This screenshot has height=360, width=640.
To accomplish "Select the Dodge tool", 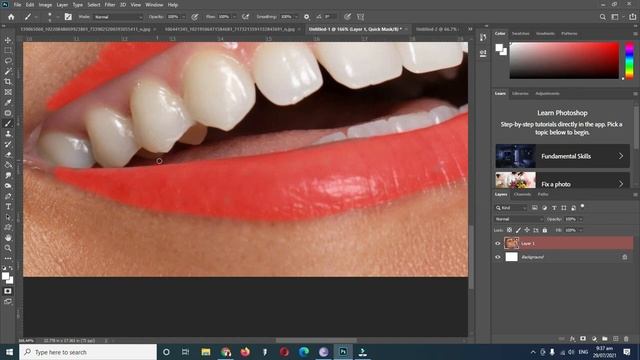I will 8,186.
